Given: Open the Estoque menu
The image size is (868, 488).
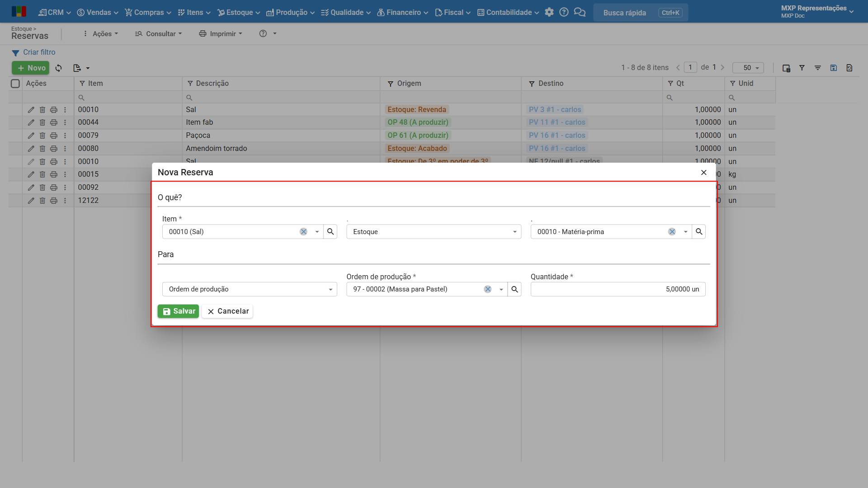Looking at the screenshot, I should click(238, 12).
